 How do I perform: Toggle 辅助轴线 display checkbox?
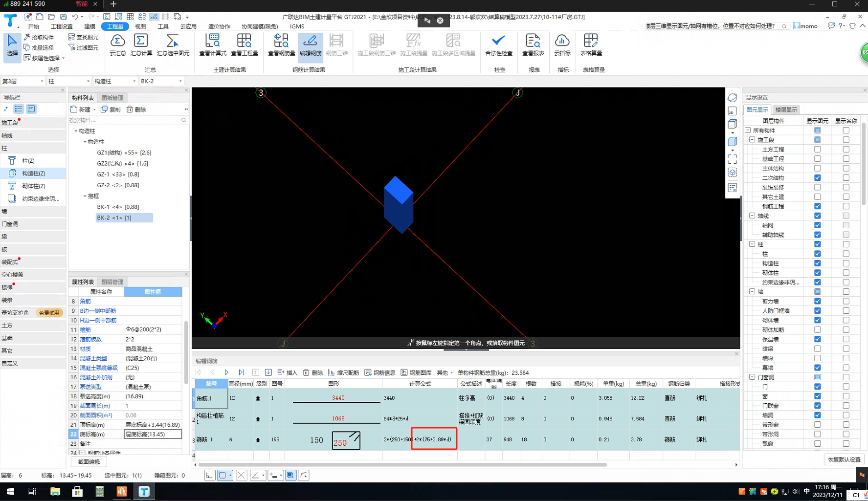(x=817, y=235)
